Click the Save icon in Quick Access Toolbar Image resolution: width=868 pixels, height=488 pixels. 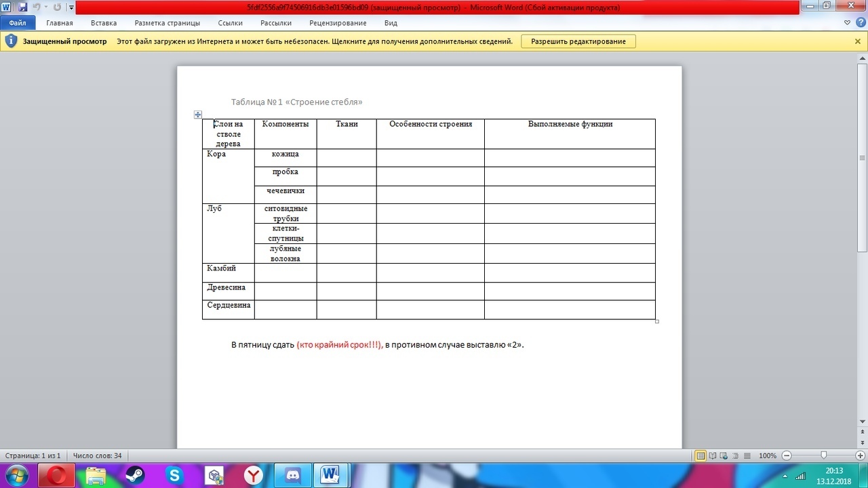(22, 7)
